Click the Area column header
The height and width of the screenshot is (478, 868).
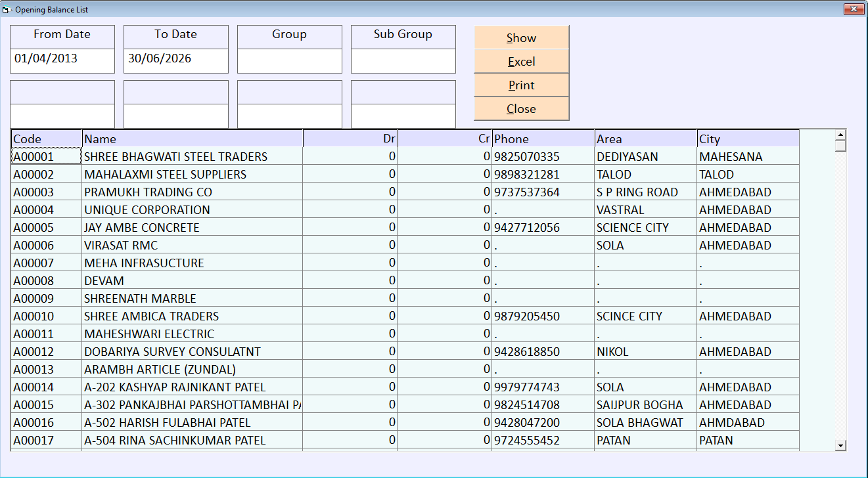pyautogui.click(x=646, y=139)
